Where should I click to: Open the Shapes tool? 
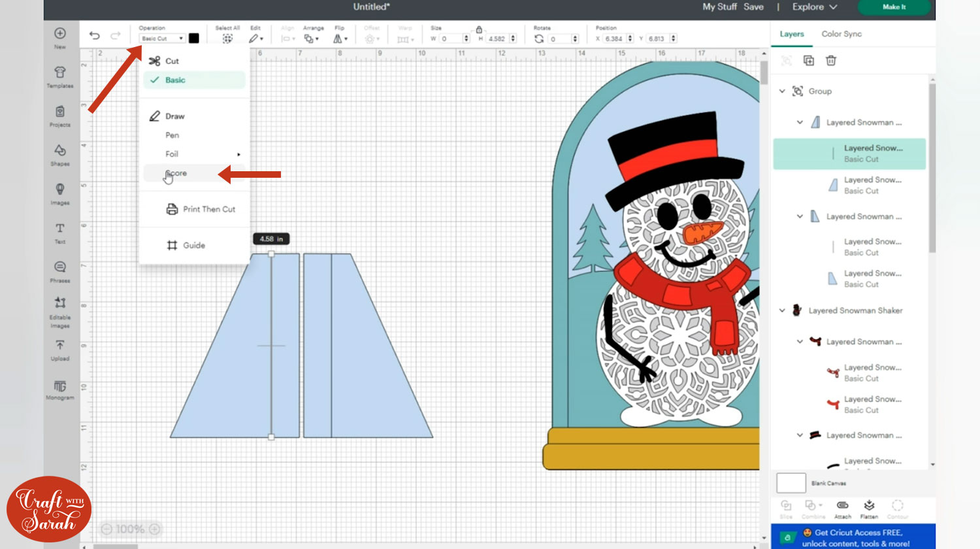60,154
